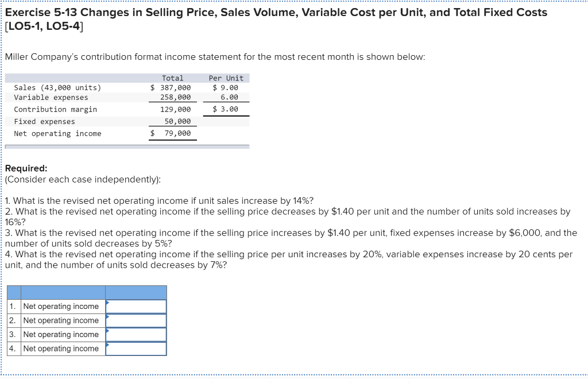Screen dimensions: 588x383
Task: Select the blue header cell of the answer table
Action: (x=87, y=293)
